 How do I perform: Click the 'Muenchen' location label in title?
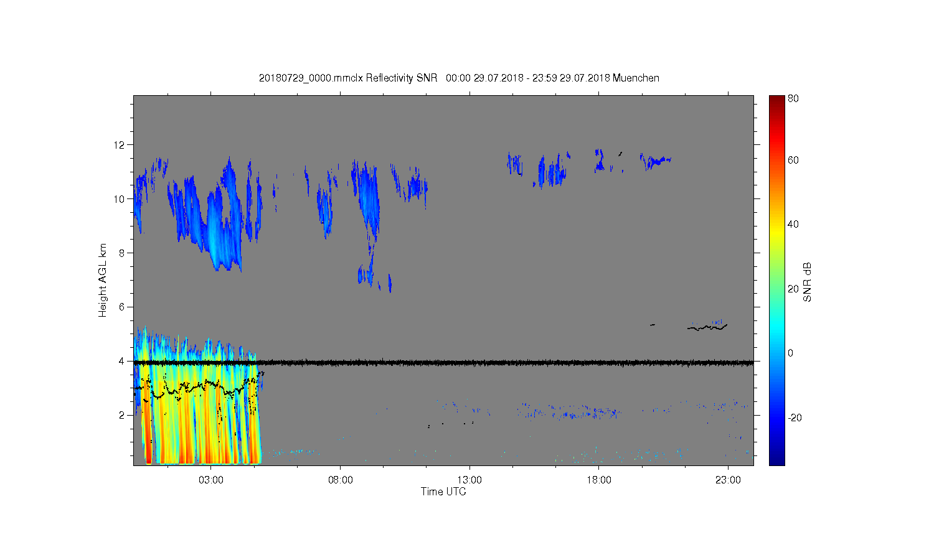pos(636,78)
